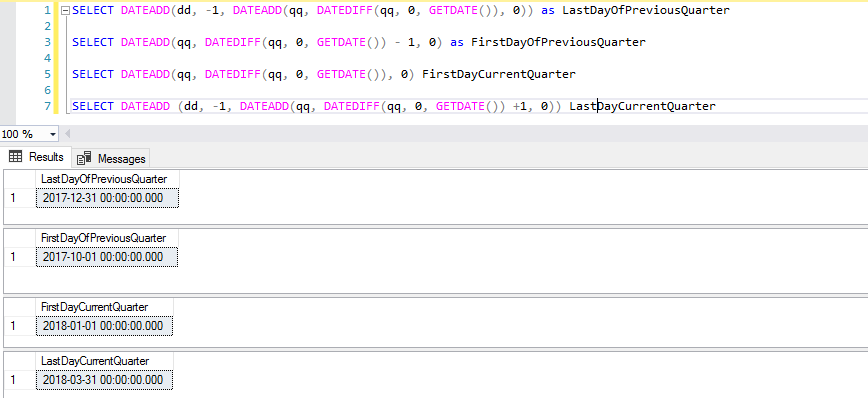Select cell 2018-03-31 00:00:00.000
This screenshot has width=868, height=398.
104,380
